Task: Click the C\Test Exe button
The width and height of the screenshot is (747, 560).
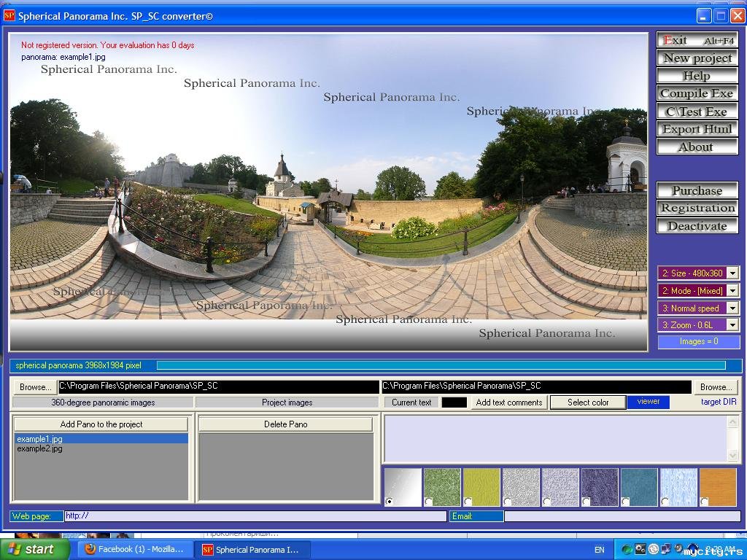Action: (697, 111)
